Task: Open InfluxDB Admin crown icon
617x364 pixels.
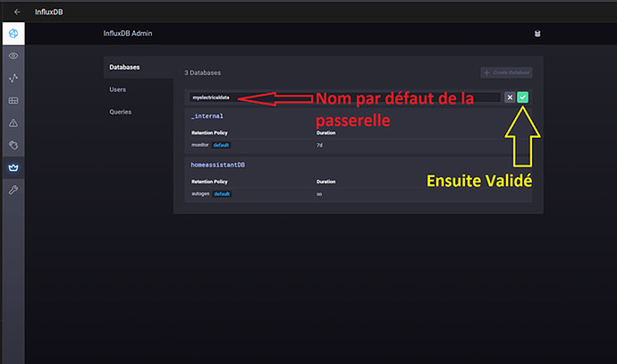Action: pyautogui.click(x=13, y=167)
